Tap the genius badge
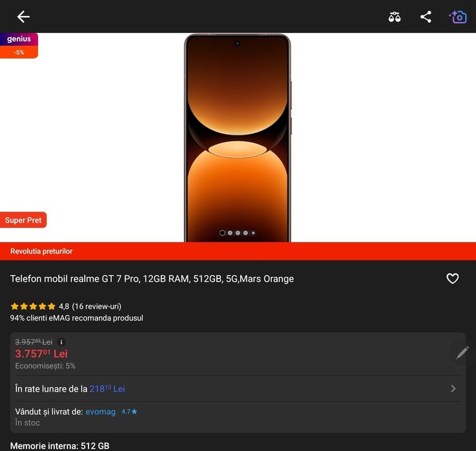This screenshot has width=476, height=451. (19, 39)
